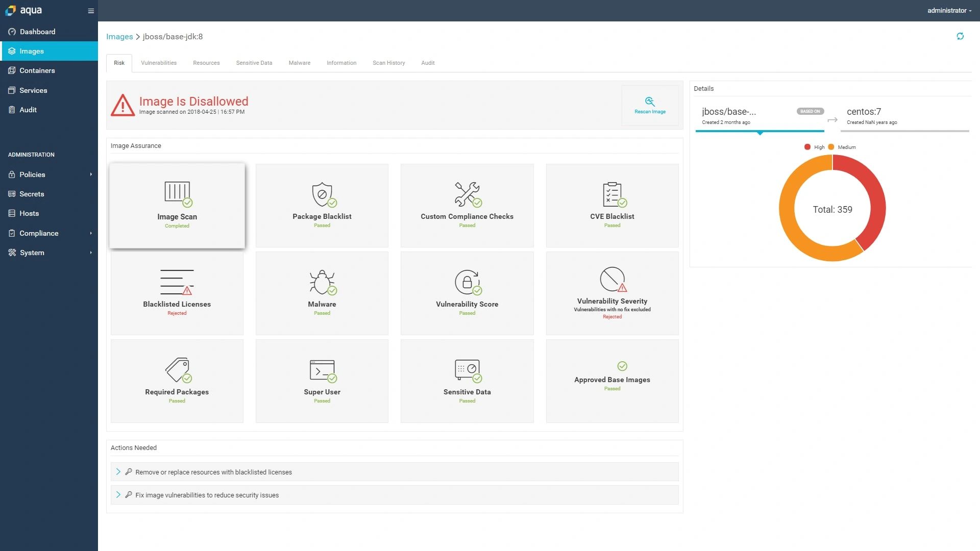The image size is (980, 551).
Task: Click the Audit clipboard icon in sidebar
Action: (x=12, y=110)
